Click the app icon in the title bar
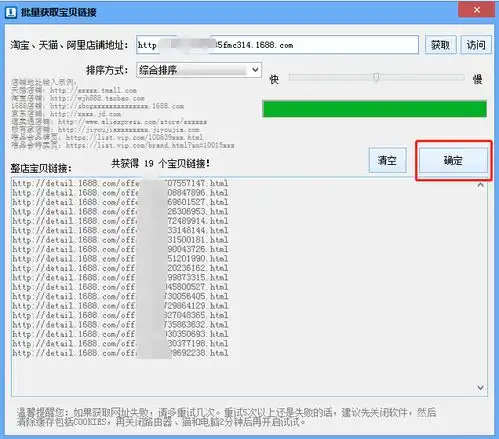499x439 pixels. 11,12
